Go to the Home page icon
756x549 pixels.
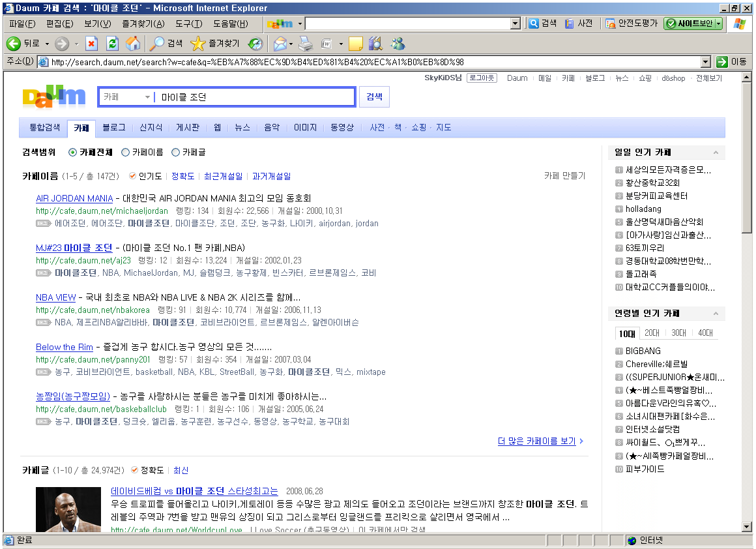(133, 44)
